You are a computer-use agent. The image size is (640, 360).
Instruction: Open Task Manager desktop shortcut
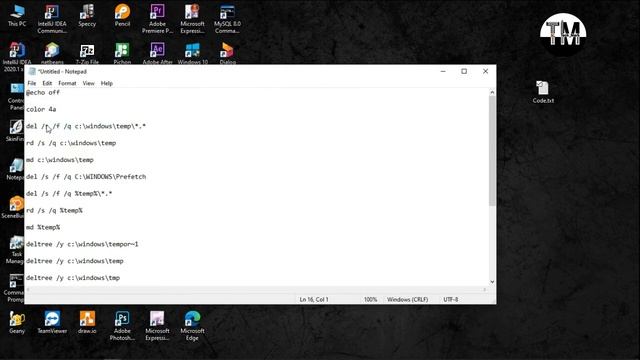16,250
